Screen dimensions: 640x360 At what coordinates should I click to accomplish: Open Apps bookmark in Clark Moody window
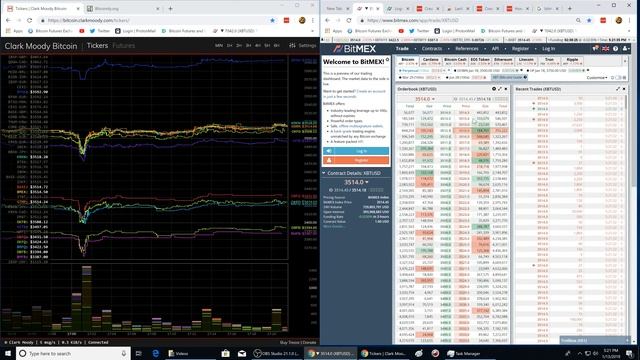coord(15,31)
